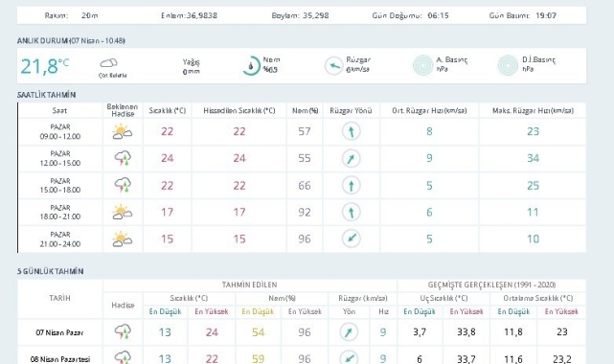Image resolution: width=614 pixels, height=364 pixels.
Task: Click wind direction arrow for 09.00 - 12.00
Action: (351, 131)
